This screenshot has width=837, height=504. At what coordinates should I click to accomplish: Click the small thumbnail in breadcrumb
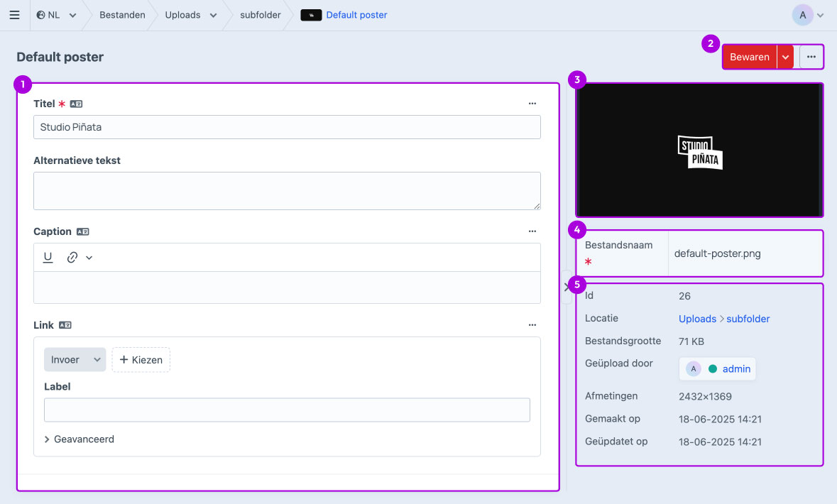pyautogui.click(x=311, y=15)
